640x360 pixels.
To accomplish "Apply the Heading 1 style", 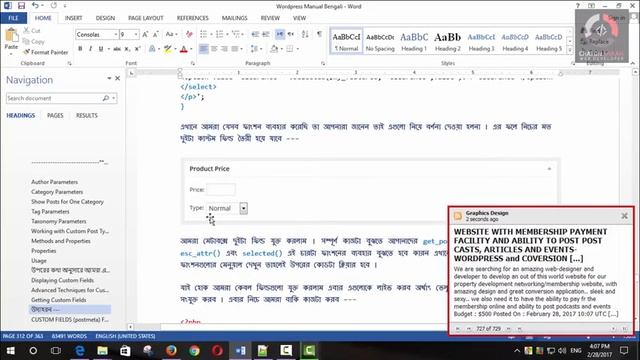I will (414, 41).
